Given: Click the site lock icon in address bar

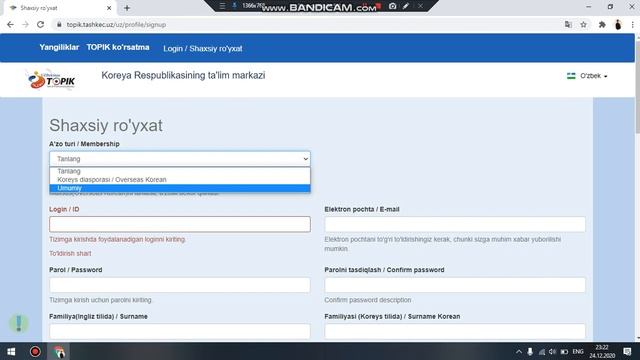Looking at the screenshot, I should pyautogui.click(x=59, y=24).
